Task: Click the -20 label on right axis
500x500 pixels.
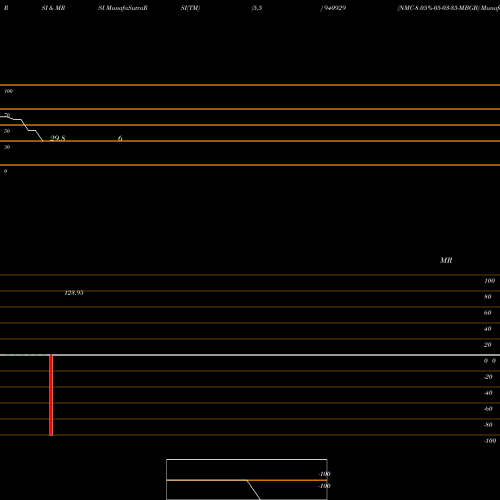Action: [488, 377]
